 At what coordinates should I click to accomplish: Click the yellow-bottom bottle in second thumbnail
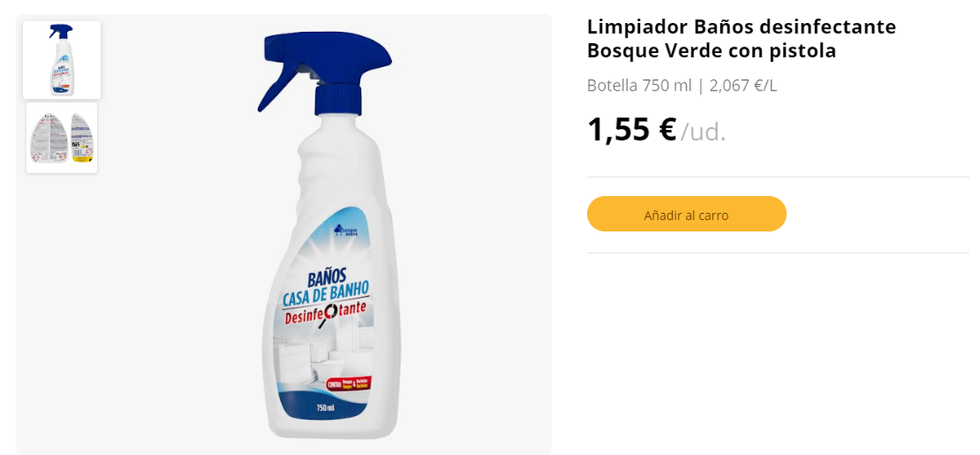(82, 137)
